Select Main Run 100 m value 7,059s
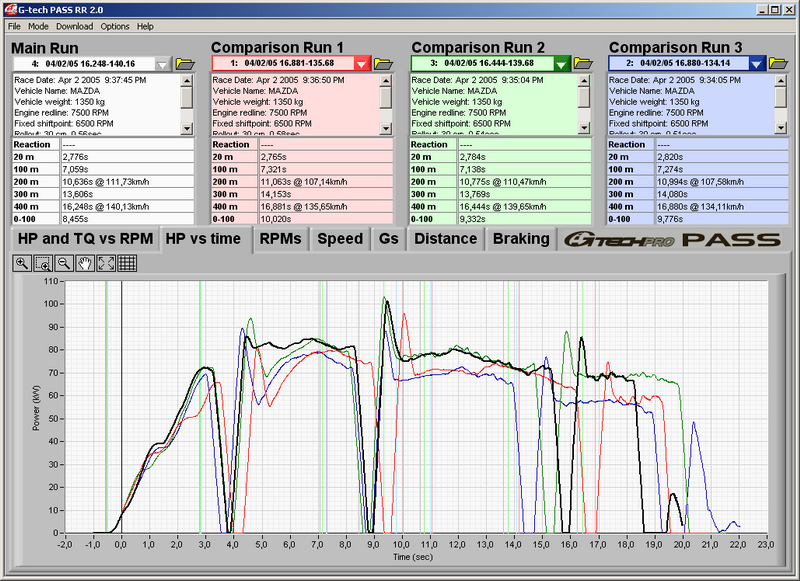 (127, 169)
